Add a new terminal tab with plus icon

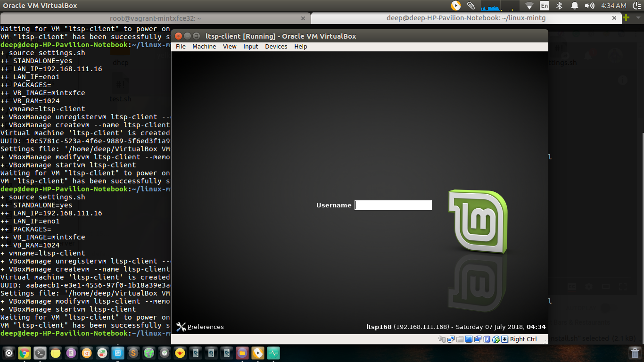pos(626,18)
